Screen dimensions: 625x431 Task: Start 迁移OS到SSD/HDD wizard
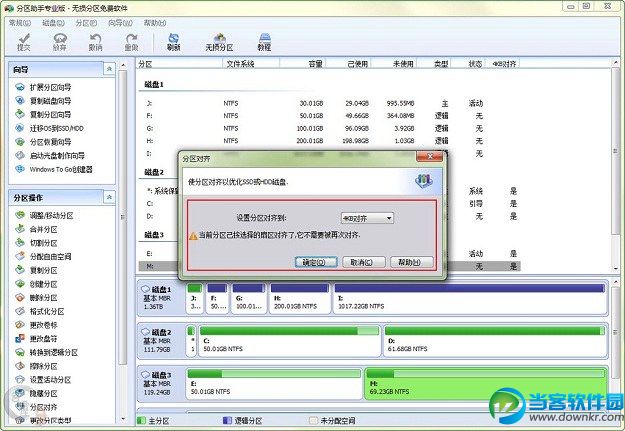(x=49, y=128)
